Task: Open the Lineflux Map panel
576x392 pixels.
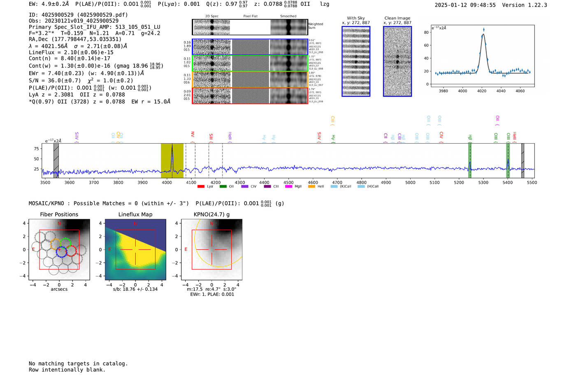Action: (135, 250)
